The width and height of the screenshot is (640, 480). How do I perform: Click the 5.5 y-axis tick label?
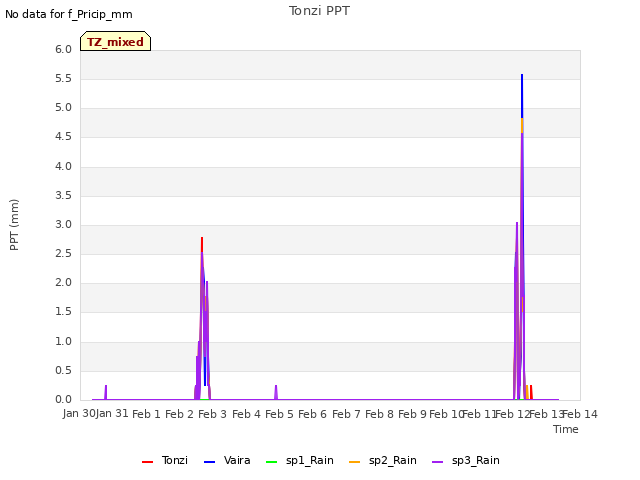[63, 78]
